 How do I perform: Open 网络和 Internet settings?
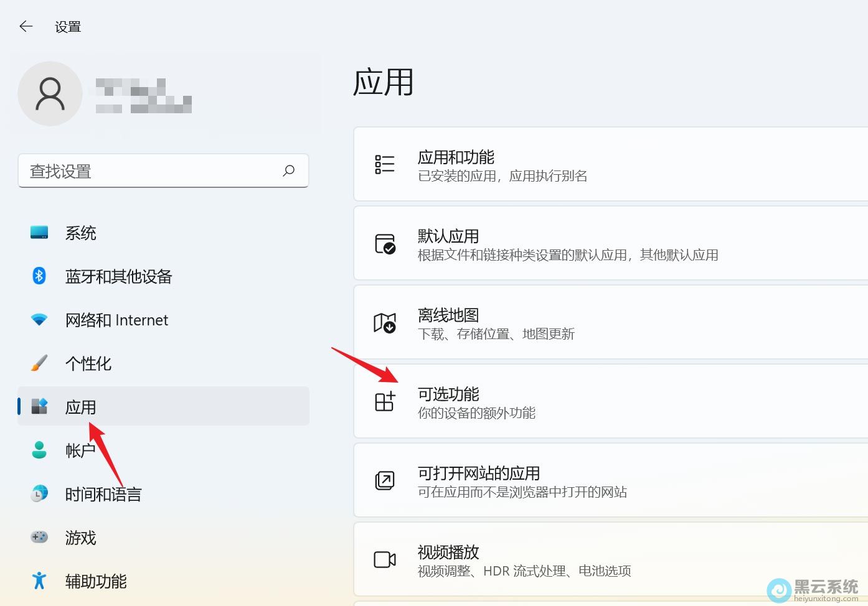tap(116, 320)
